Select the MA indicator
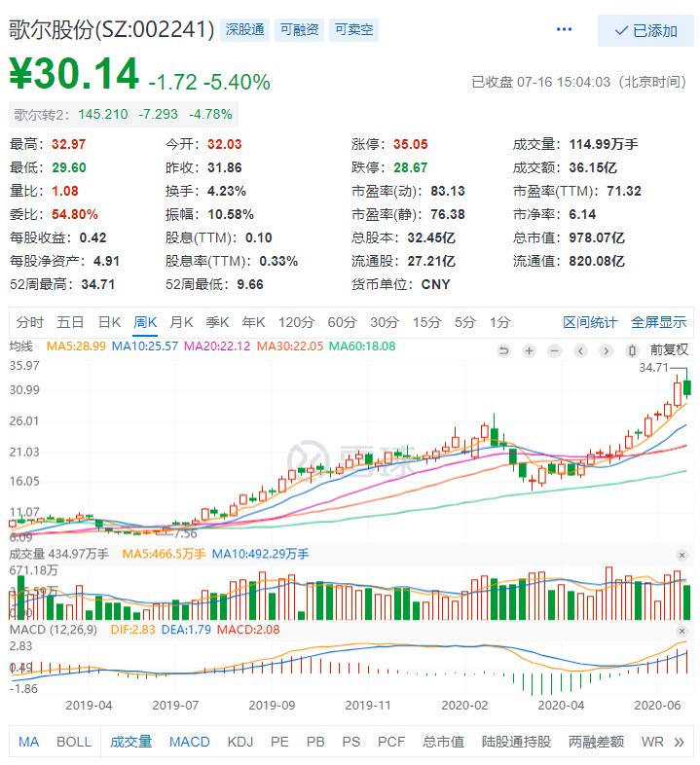 (29, 742)
